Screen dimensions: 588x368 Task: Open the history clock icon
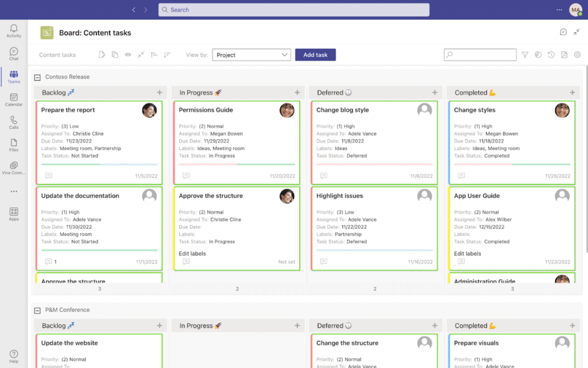(551, 55)
